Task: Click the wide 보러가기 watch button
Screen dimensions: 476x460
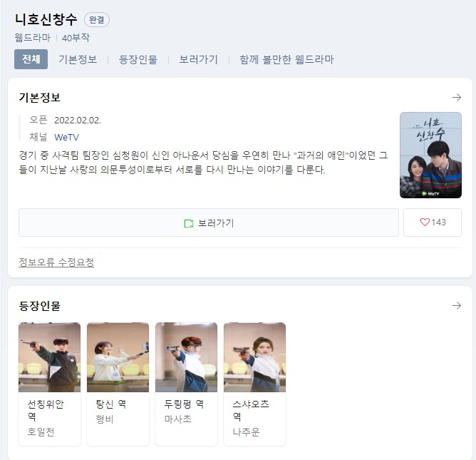Action: [209, 223]
